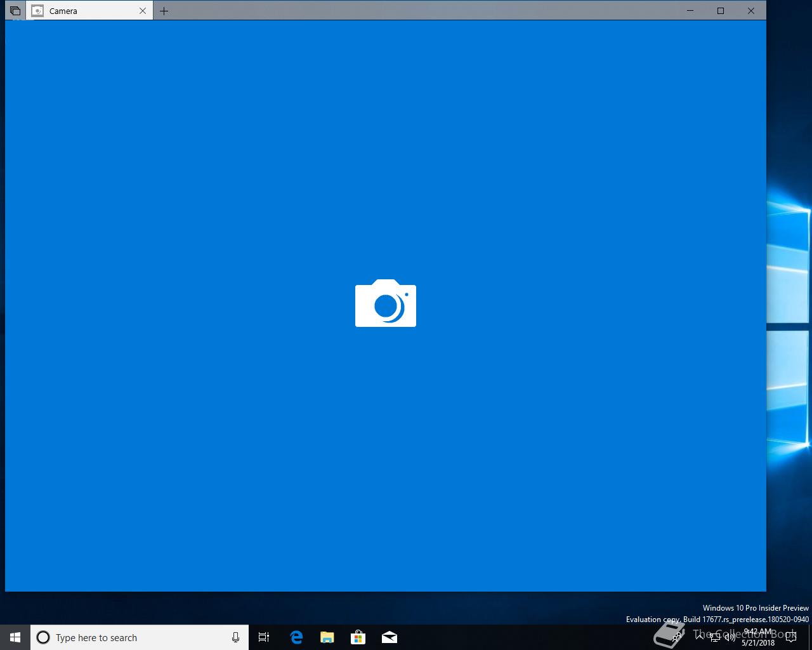Open the Windows Start menu
Image resolution: width=812 pixels, height=650 pixels.
point(15,637)
